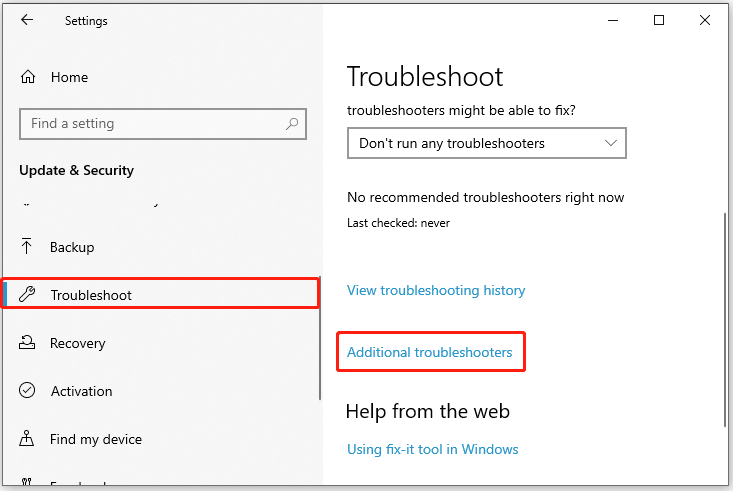Click the back arrow in Settings

pos(27,20)
